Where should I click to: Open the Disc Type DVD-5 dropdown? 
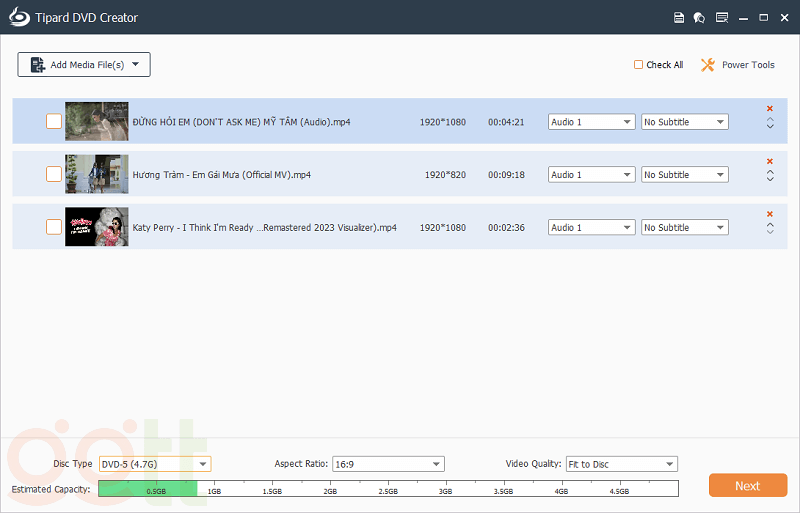pyautogui.click(x=154, y=464)
